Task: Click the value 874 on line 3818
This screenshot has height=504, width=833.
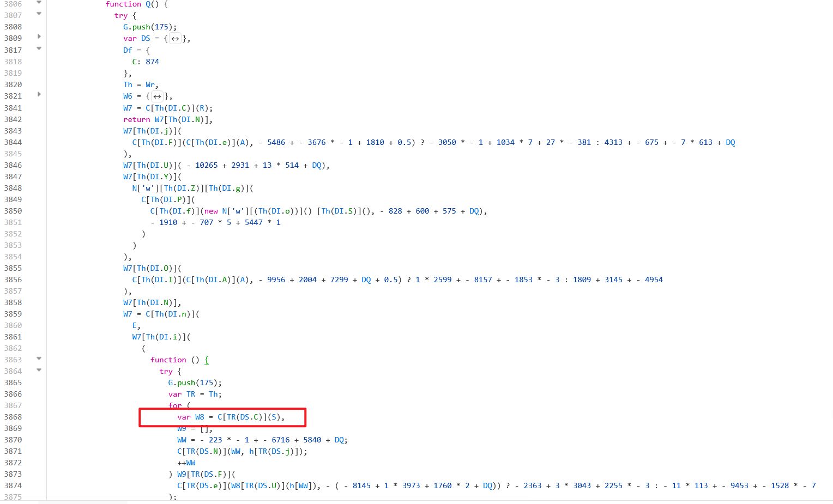Action: [152, 62]
